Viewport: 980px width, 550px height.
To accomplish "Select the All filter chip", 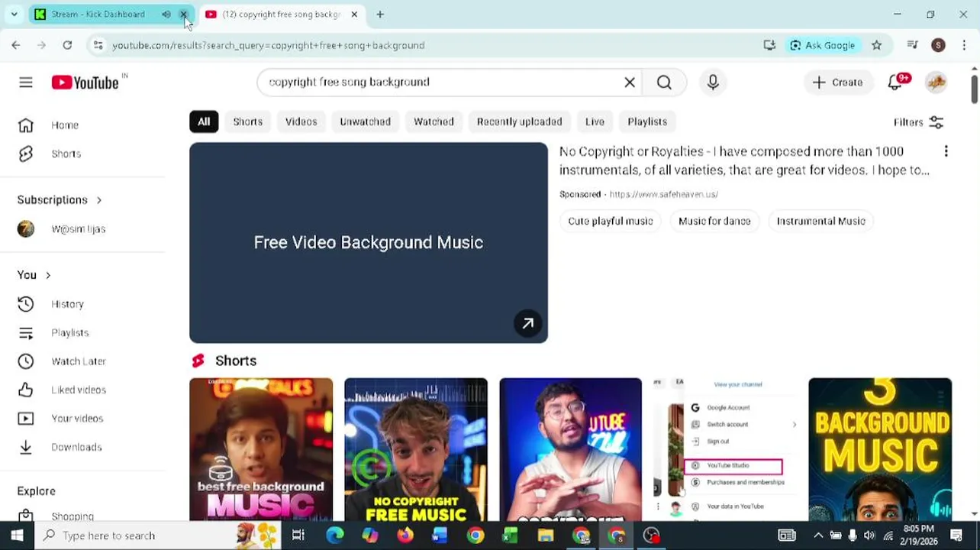I will [x=204, y=121].
